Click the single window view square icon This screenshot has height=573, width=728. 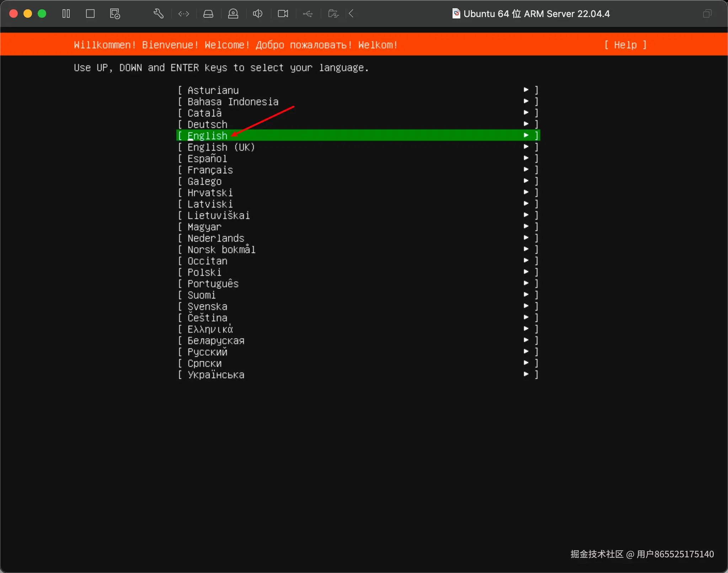[90, 14]
